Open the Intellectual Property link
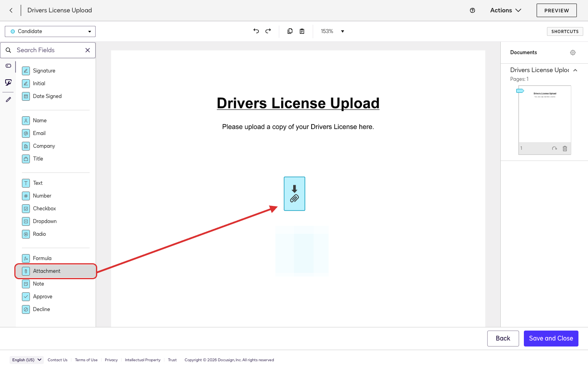 143,360
